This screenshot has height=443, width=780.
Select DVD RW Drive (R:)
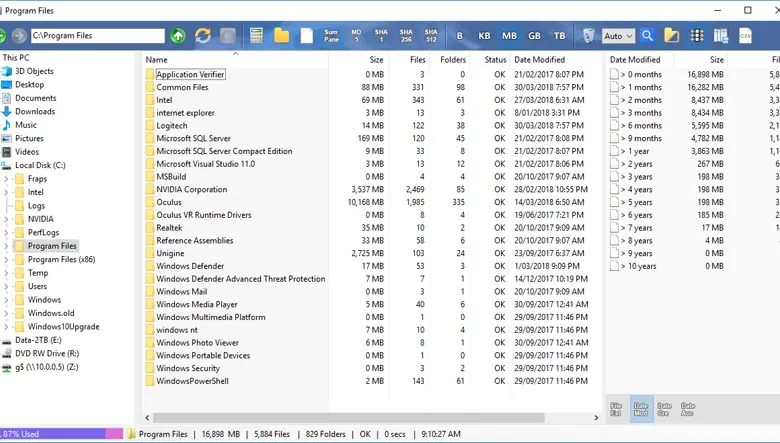[47, 354]
